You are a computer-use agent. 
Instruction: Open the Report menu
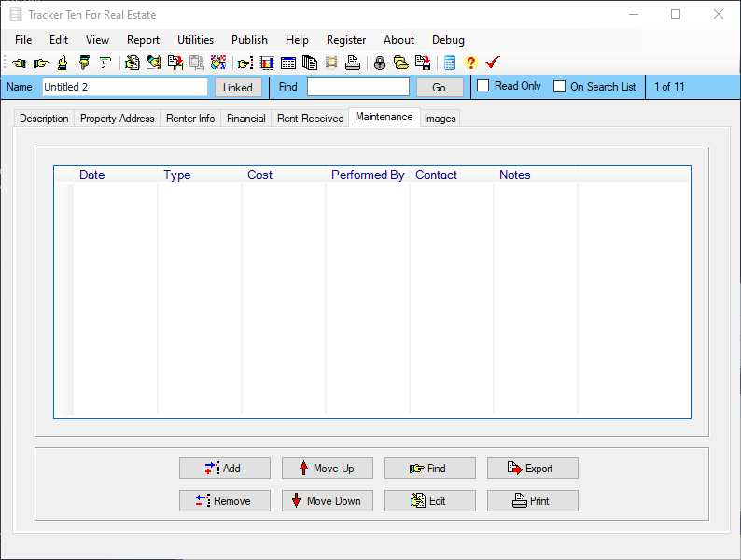(x=143, y=40)
